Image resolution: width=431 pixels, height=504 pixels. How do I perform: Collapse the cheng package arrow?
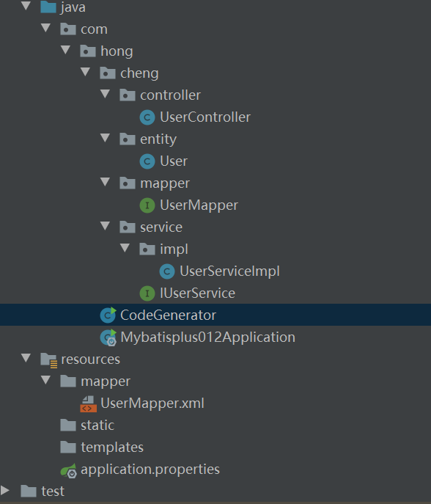(x=86, y=72)
